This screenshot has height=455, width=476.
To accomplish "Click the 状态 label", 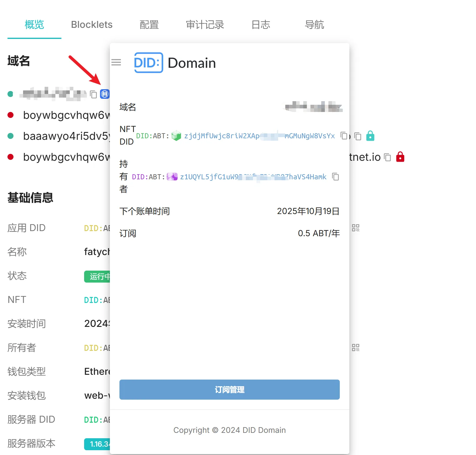I will pyautogui.click(x=17, y=276).
